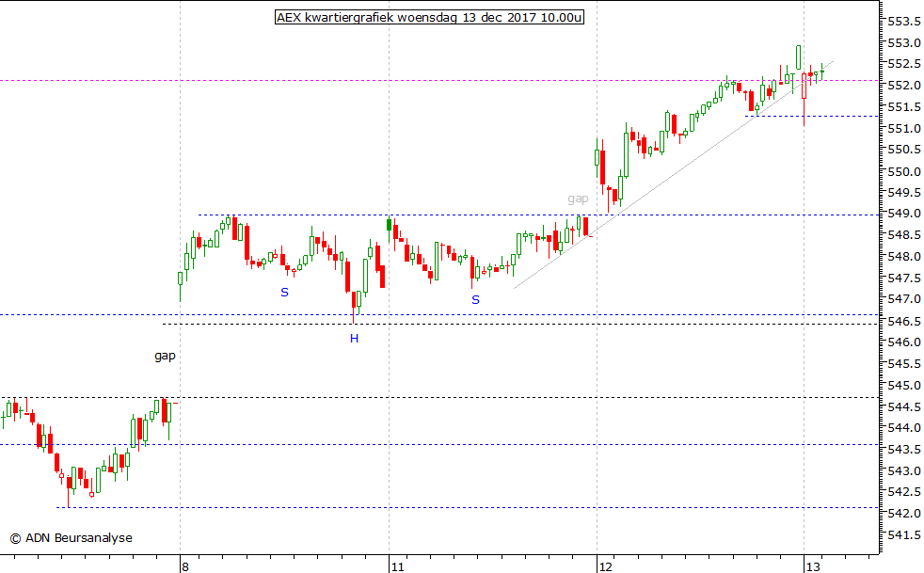Click price label 542.0 on axis
The image size is (924, 573).
904,514
